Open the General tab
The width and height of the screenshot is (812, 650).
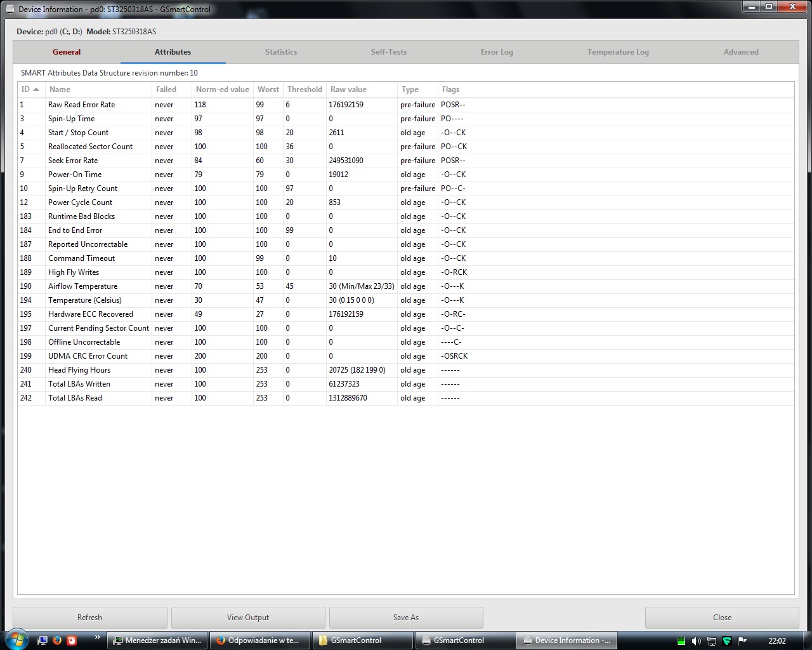coord(67,52)
